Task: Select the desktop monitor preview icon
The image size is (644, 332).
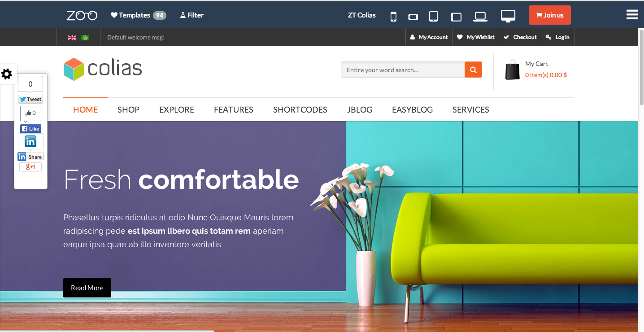Action: point(508,16)
